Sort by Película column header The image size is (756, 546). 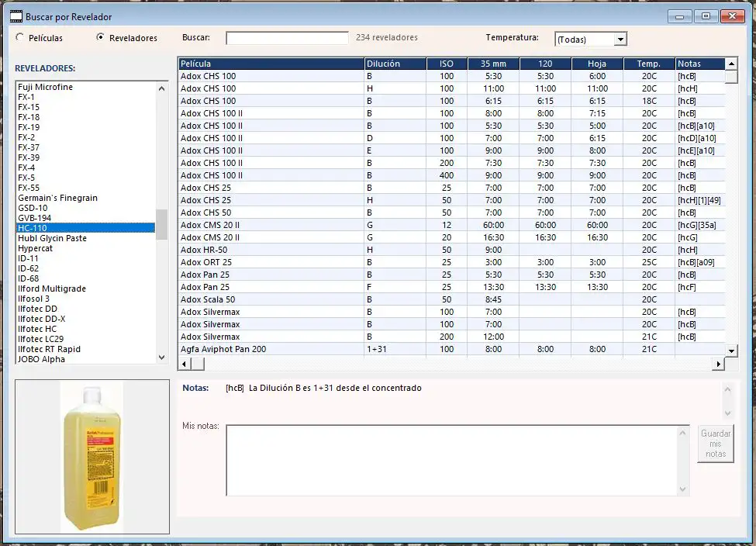271,64
